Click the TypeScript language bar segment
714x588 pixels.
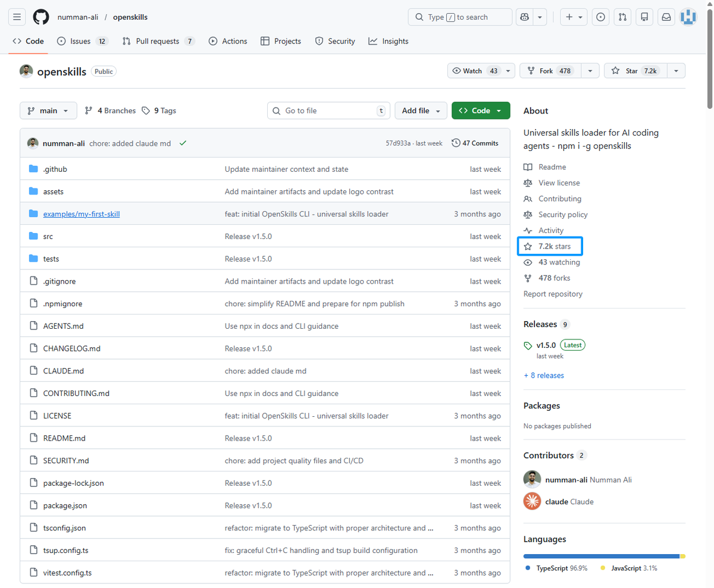tap(601, 556)
